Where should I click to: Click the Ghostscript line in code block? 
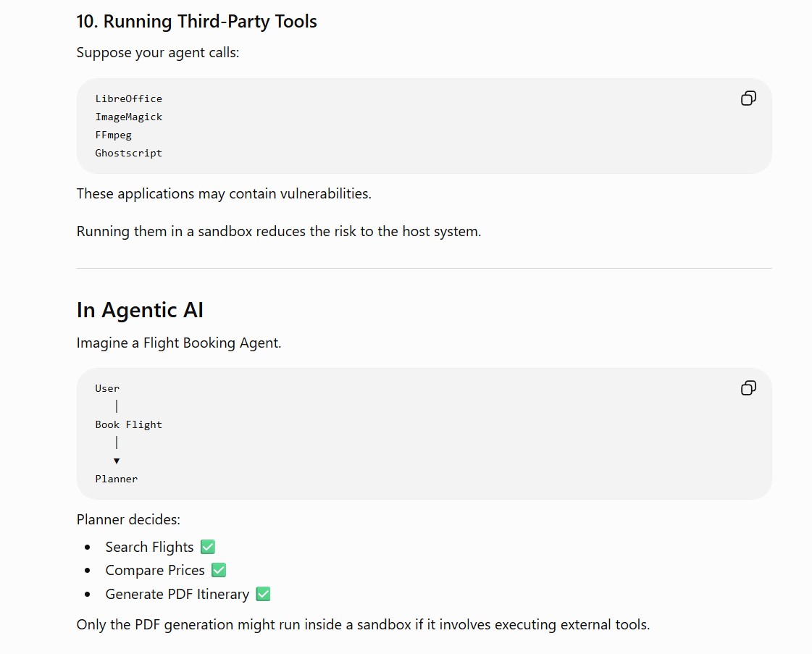point(128,154)
